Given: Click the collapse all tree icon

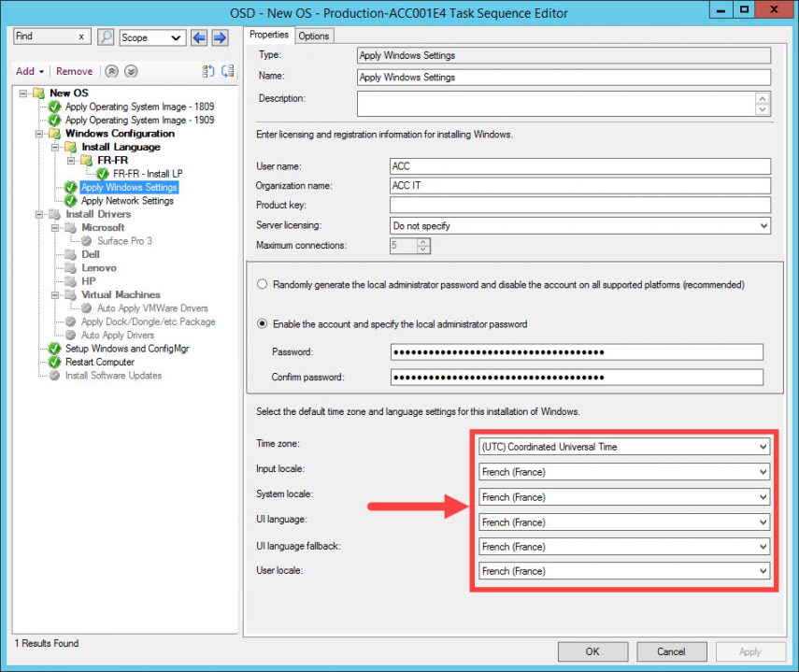Looking at the screenshot, I should [x=207, y=72].
